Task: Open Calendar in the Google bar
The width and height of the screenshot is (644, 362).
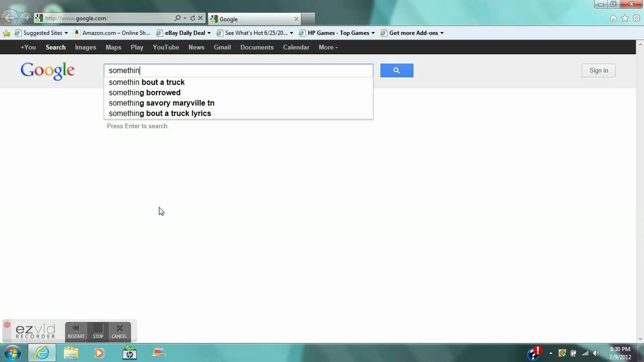Action: (296, 47)
